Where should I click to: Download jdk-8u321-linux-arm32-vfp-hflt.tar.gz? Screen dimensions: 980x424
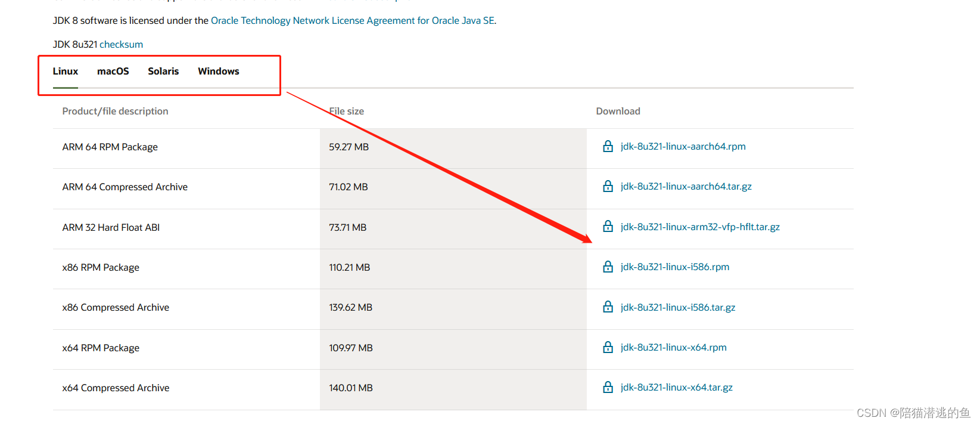[x=700, y=227]
